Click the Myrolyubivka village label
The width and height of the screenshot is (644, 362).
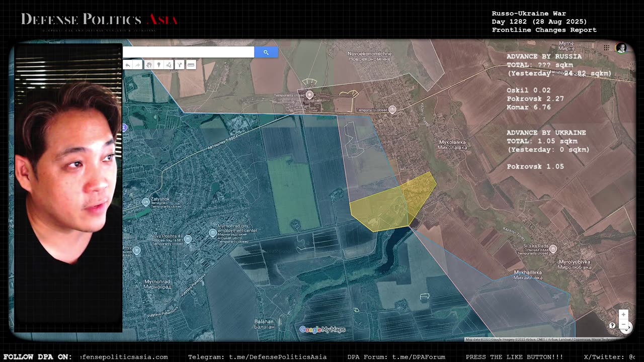click(575, 265)
